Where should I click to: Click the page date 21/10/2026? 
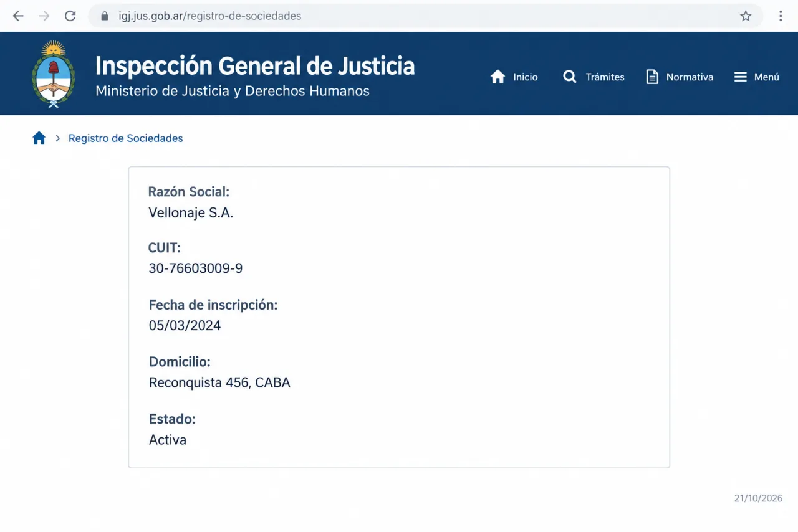pos(758,498)
